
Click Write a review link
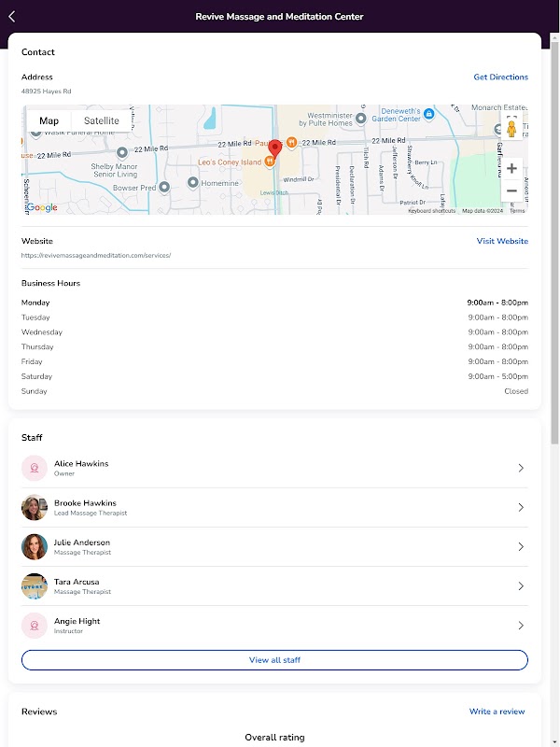[x=497, y=712]
